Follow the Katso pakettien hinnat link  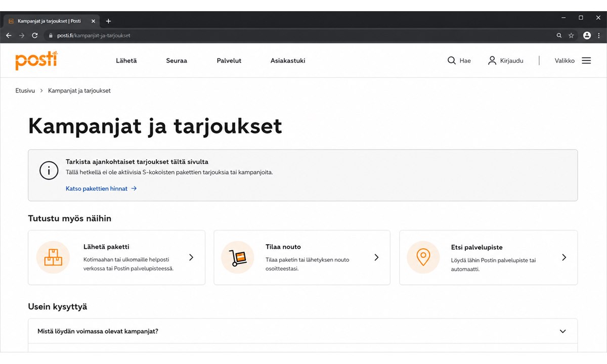pos(97,189)
